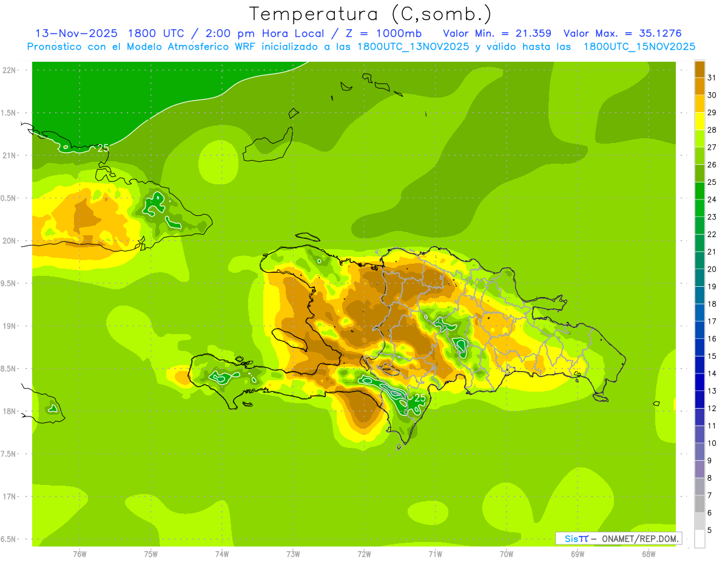Pick the legend color band between 14 and 15
The image size is (728, 562).
tap(699, 364)
